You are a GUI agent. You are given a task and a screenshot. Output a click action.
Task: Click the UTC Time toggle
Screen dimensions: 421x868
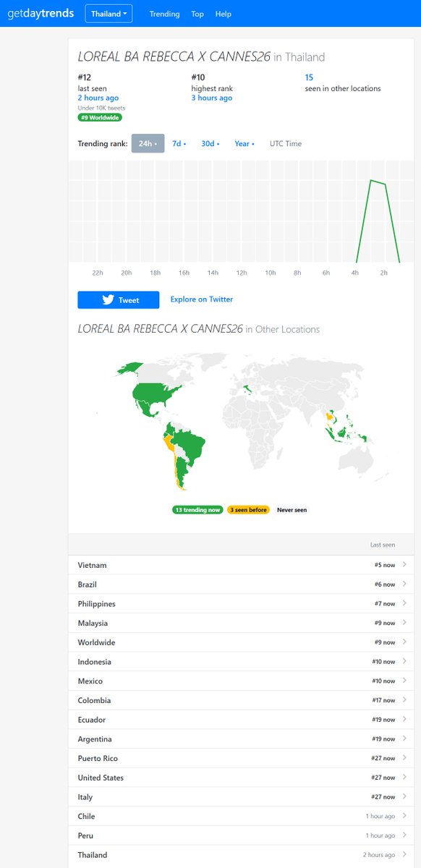click(x=286, y=143)
